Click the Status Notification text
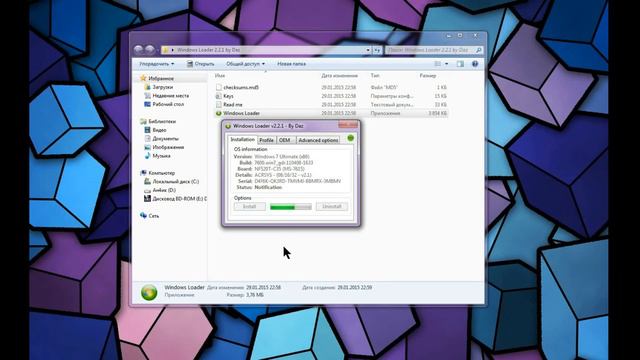The width and height of the screenshot is (640, 360). click(x=268, y=187)
